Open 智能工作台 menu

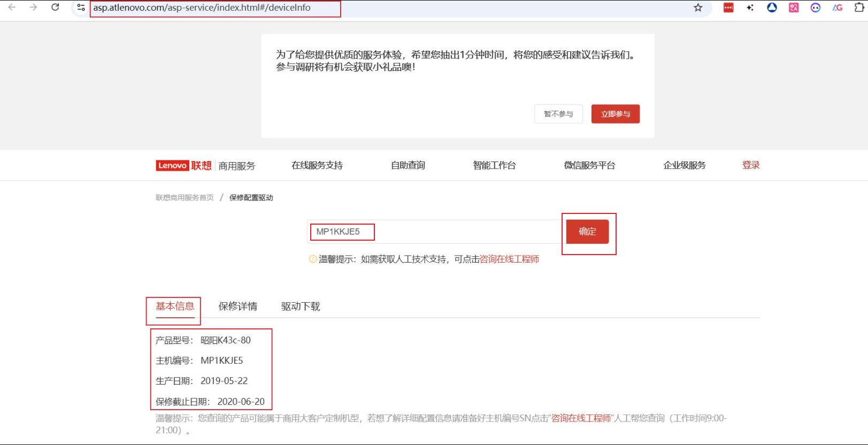tap(494, 165)
